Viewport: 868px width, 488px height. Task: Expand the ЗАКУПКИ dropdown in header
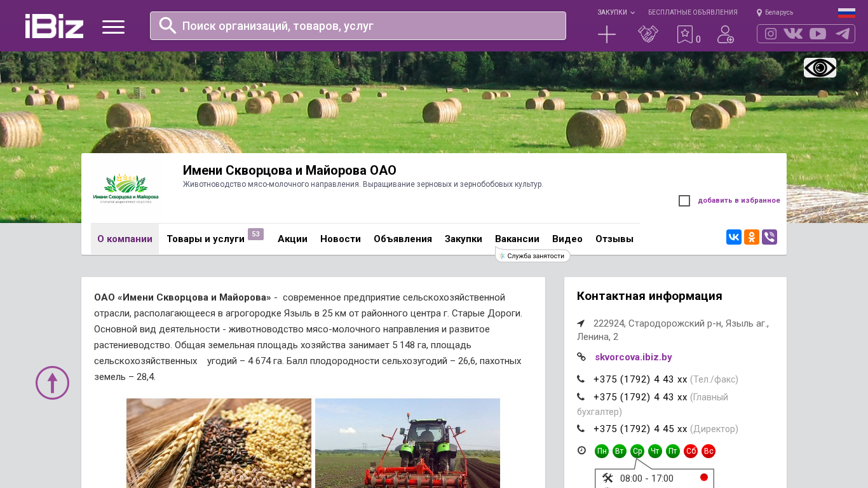click(x=616, y=13)
